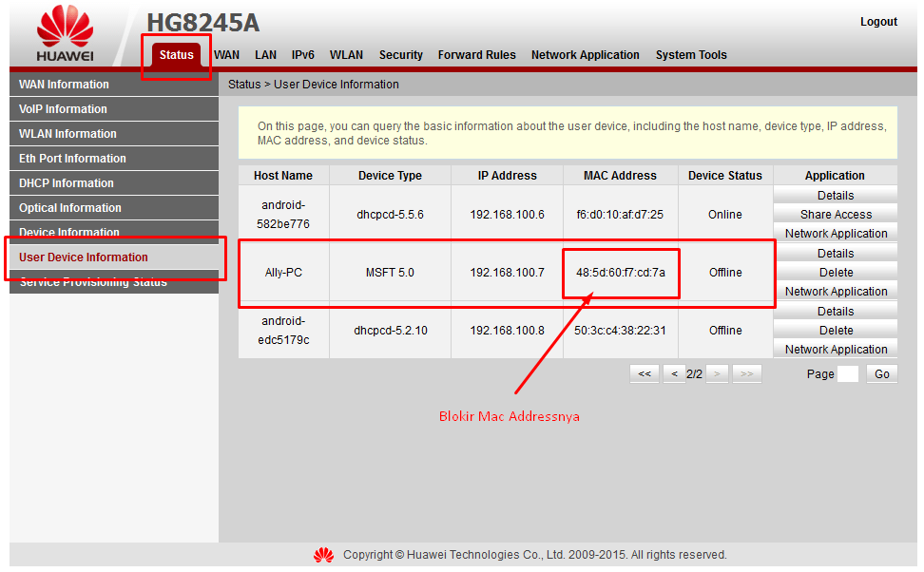Click host name android-edc5179c
The height and width of the screenshot is (572, 924).
(x=283, y=331)
